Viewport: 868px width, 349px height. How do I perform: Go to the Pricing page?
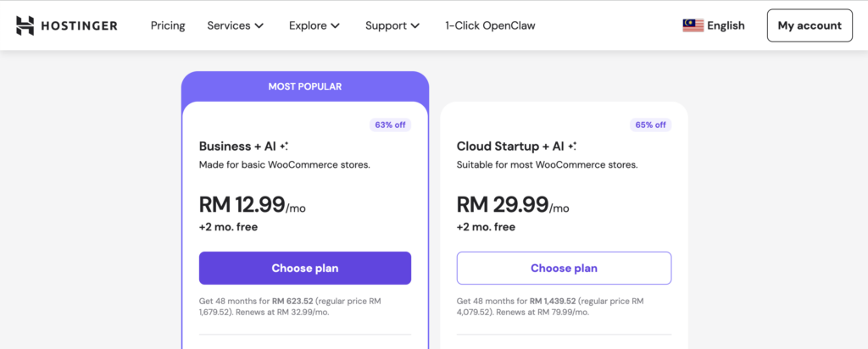[x=168, y=25]
